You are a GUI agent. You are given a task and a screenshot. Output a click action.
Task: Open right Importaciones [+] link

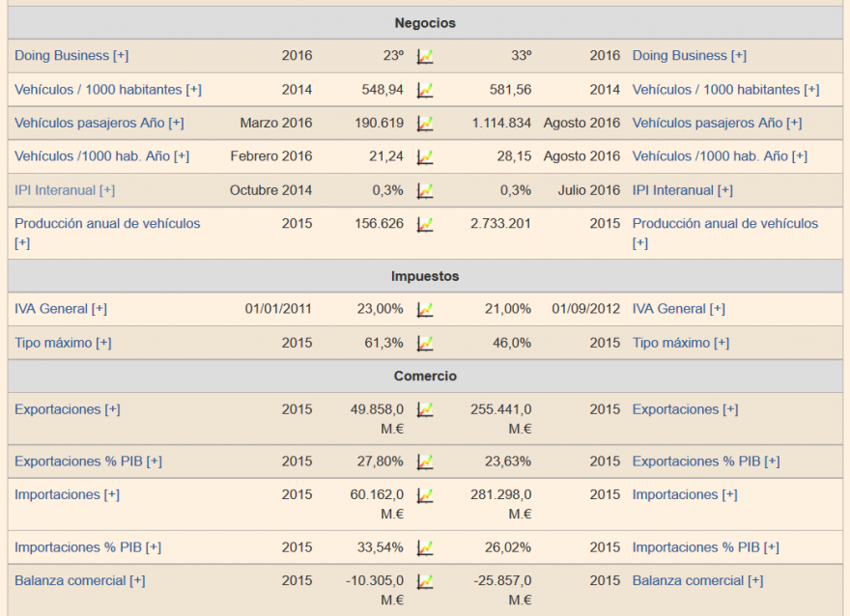685,494
